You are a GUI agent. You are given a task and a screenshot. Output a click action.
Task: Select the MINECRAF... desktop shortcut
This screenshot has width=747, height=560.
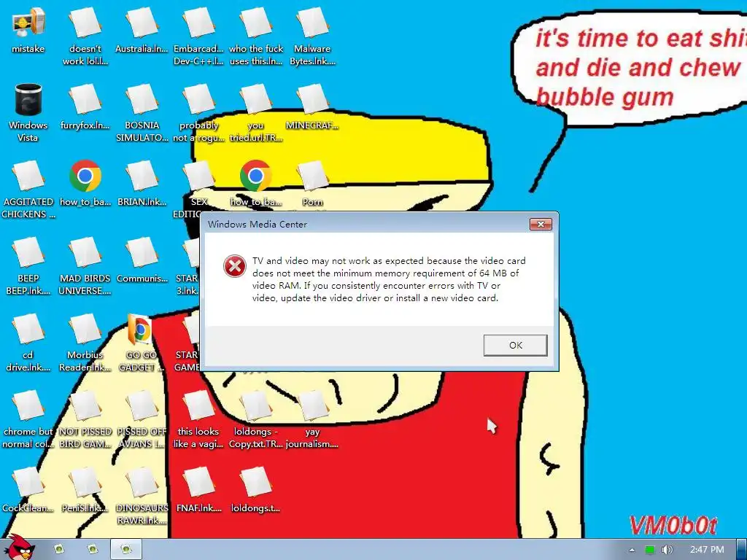(x=312, y=107)
